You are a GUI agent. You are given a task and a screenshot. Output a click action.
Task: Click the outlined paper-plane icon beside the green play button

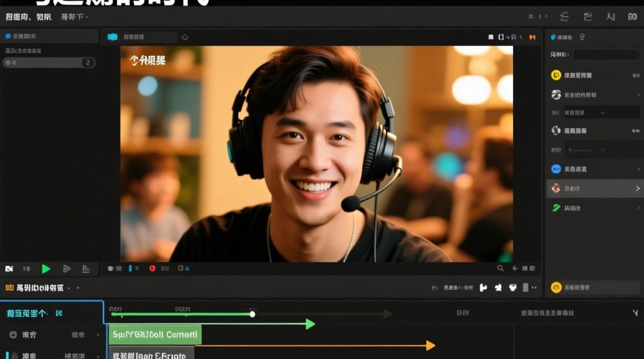pyautogui.click(x=67, y=269)
